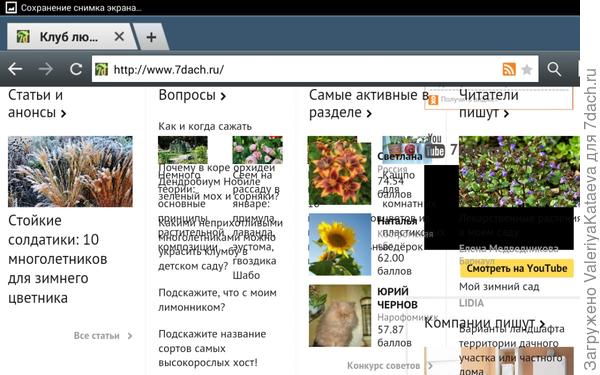Open the "Вопросы" section heading

point(192,95)
